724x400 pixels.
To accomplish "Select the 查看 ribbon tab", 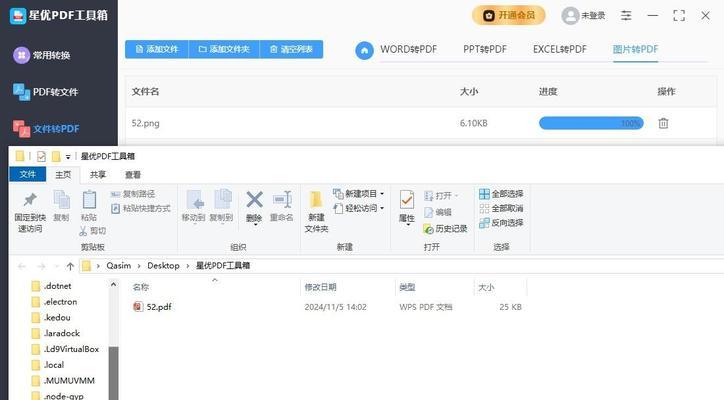I will tap(133, 175).
